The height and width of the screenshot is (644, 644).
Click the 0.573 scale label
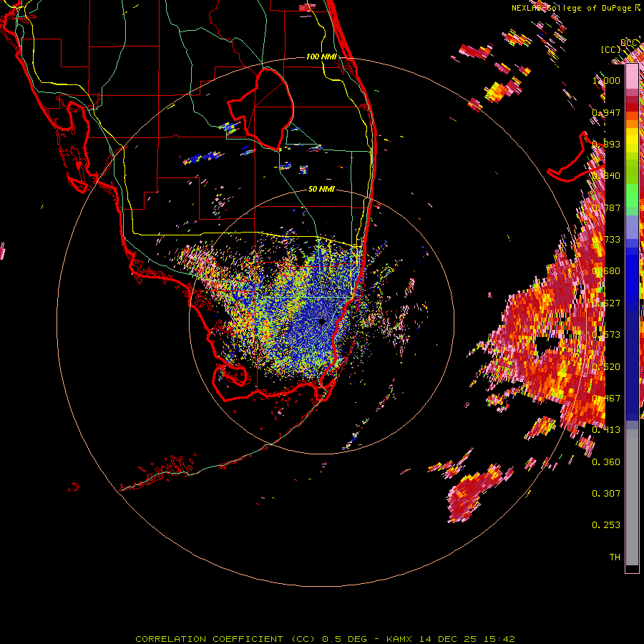click(x=606, y=335)
